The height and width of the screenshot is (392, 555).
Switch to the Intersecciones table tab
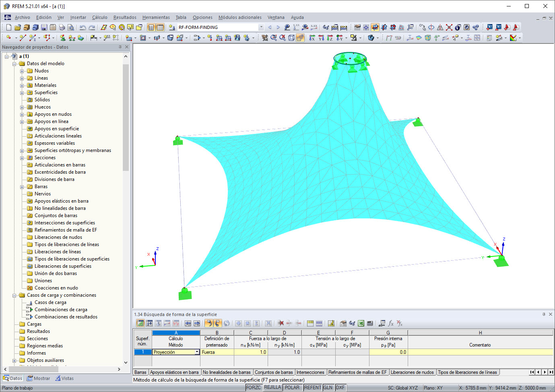[310, 372]
